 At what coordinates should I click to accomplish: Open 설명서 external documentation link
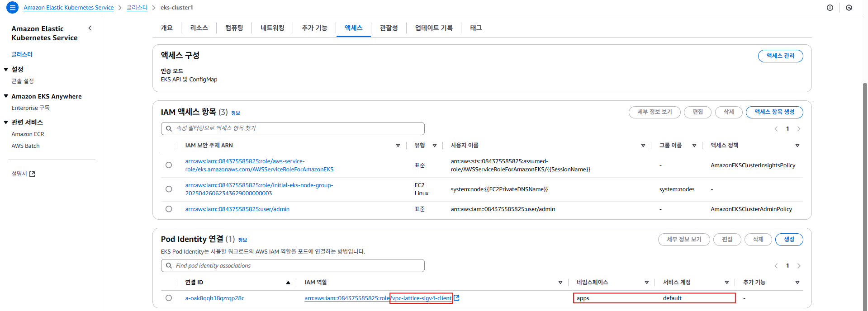pos(23,174)
